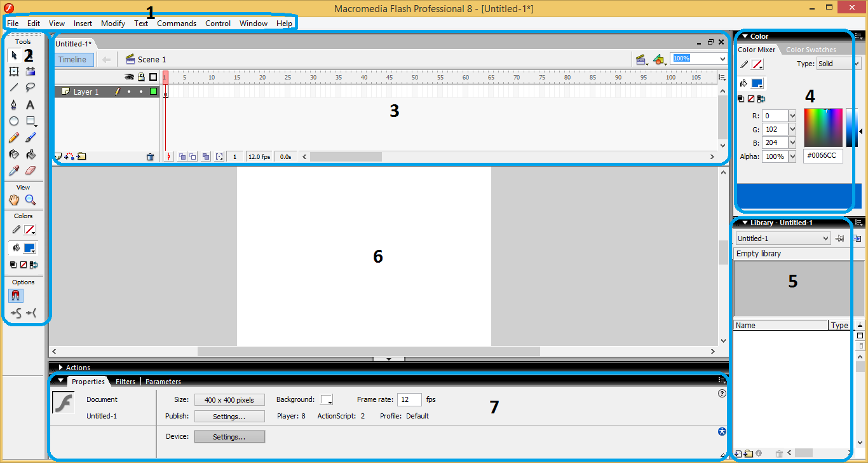The image size is (868, 463).
Task: Expand the Actions panel
Action: click(x=61, y=368)
